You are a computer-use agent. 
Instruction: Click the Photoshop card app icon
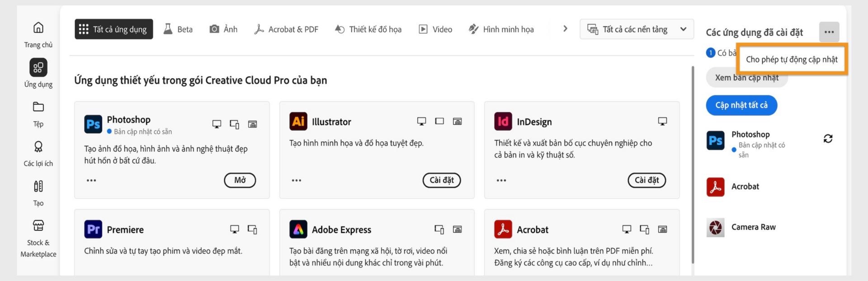93,124
